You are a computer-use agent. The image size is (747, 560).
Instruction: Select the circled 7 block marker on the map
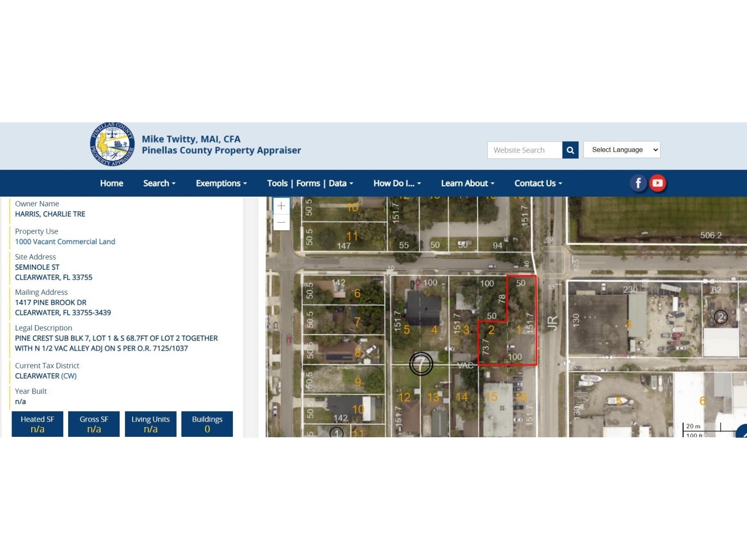point(421,363)
